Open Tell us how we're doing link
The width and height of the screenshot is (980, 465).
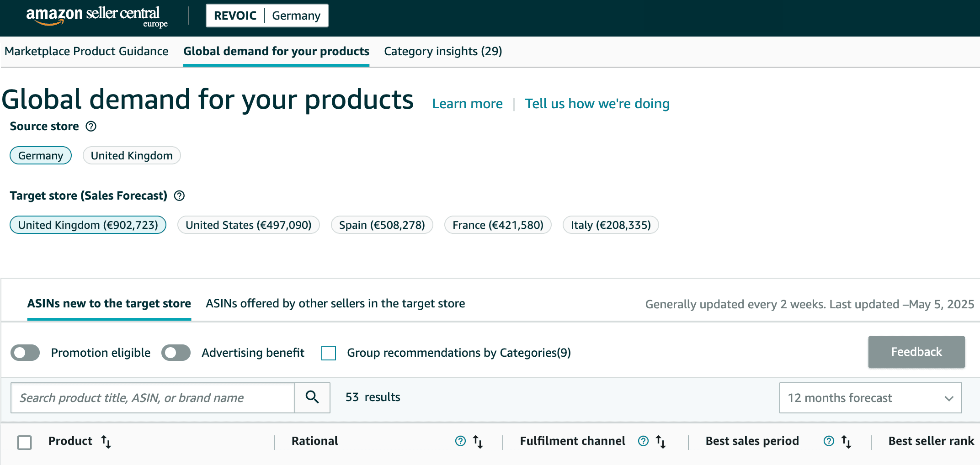tap(597, 104)
